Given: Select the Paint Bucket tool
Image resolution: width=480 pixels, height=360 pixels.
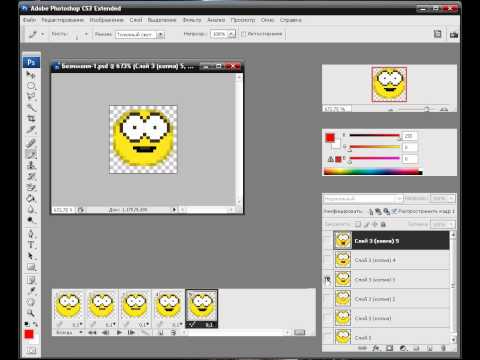Looking at the screenshot, I should click(x=31, y=199).
